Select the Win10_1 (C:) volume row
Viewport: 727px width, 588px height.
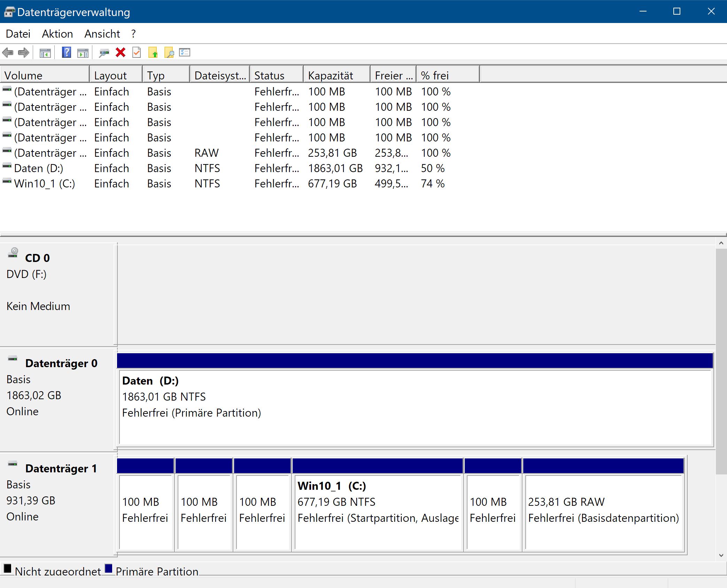(45, 184)
